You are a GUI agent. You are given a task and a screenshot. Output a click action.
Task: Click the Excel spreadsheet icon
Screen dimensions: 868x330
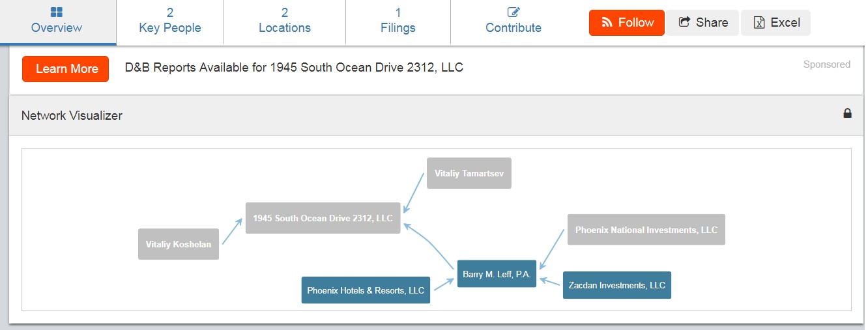tap(759, 23)
